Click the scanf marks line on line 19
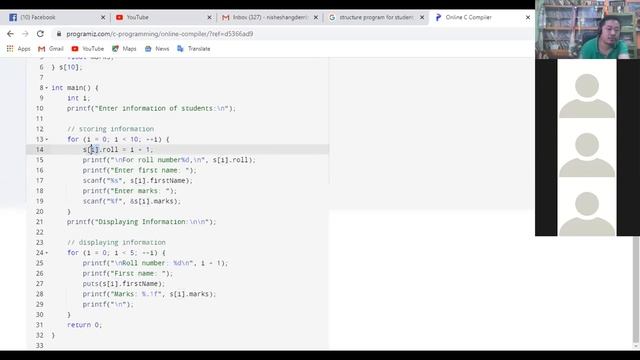Viewport: 640px width, 360px height. [132, 201]
